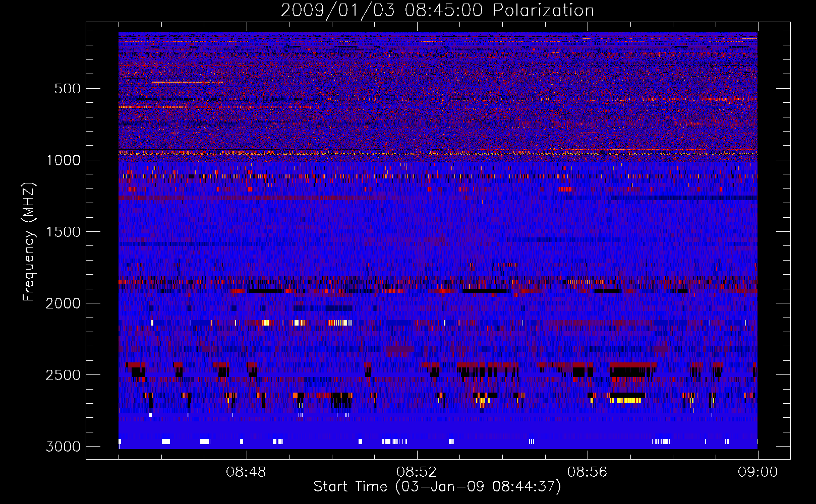Click the 2500 frequency tick label
816x504 pixels.
point(64,375)
